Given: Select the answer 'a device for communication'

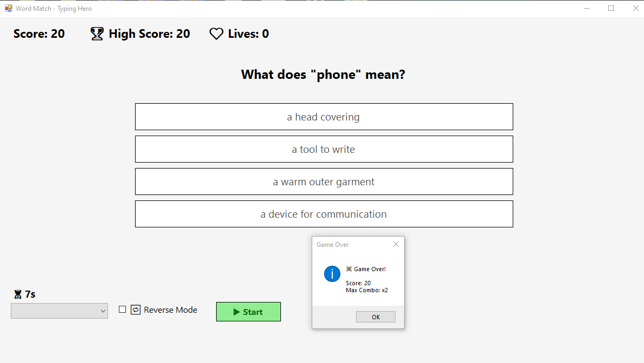Looking at the screenshot, I should pyautogui.click(x=324, y=214).
